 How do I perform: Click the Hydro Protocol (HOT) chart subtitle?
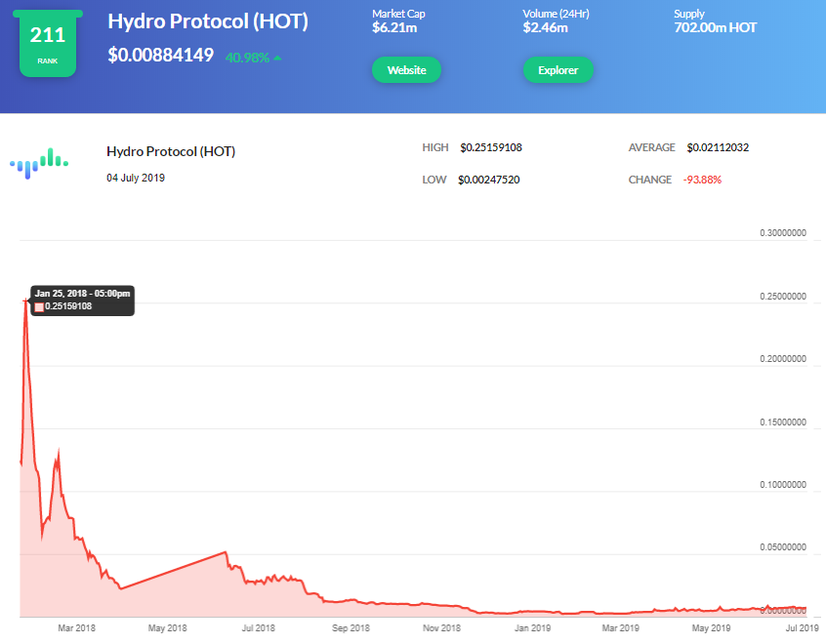[x=171, y=151]
